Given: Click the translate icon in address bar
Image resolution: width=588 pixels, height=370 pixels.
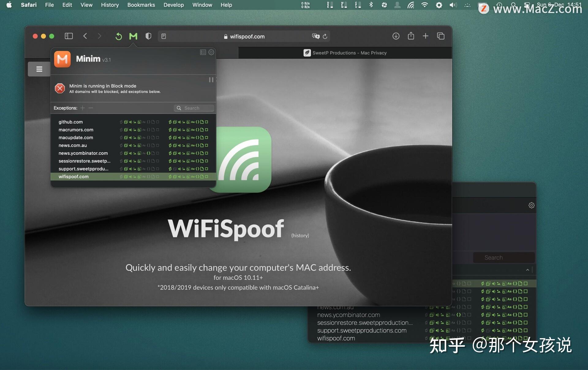Looking at the screenshot, I should 315,36.
